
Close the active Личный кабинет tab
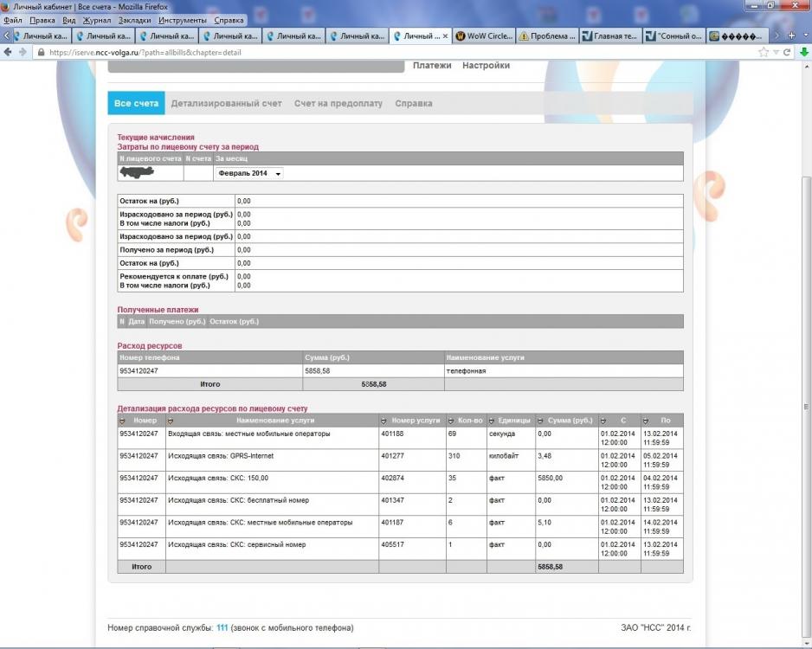[446, 36]
